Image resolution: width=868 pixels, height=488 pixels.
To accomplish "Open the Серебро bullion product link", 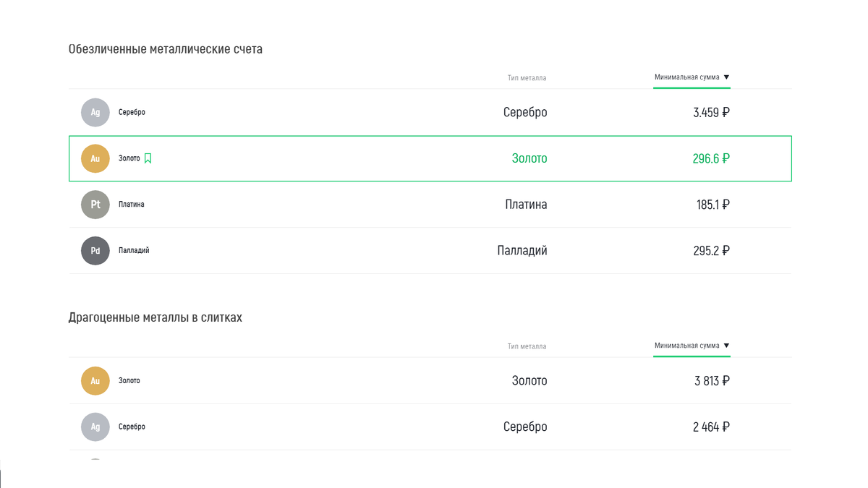I will click(x=132, y=427).
